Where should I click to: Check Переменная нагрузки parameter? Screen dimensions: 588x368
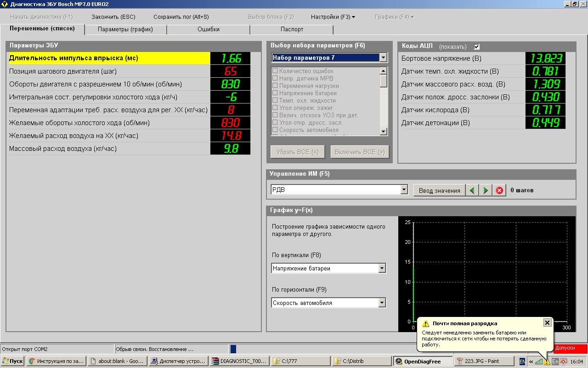click(x=275, y=86)
